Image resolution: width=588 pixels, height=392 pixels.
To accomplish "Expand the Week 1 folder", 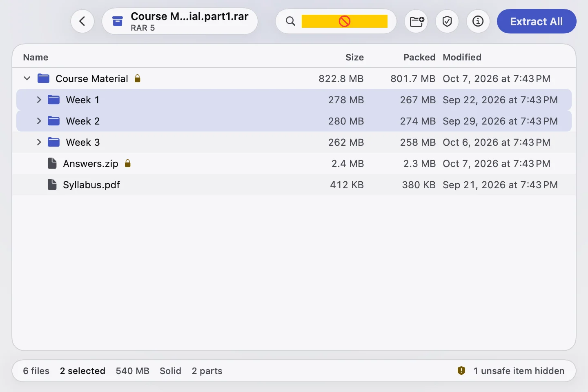I will 39,100.
